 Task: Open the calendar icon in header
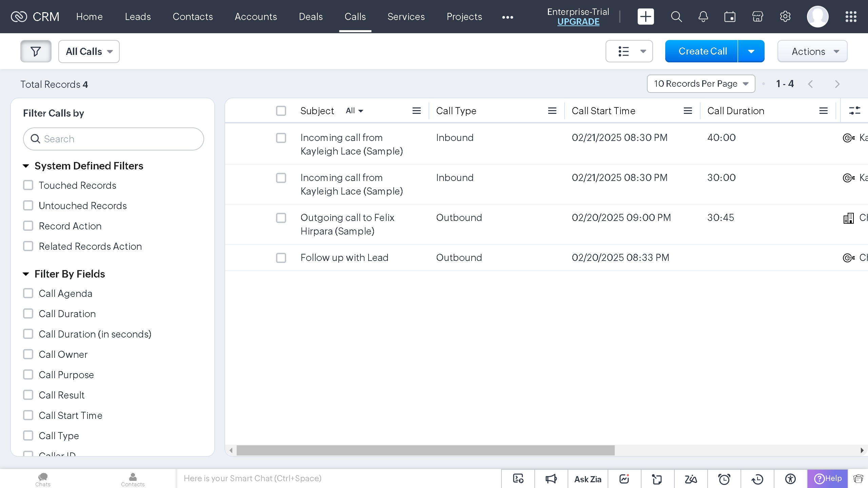click(730, 17)
